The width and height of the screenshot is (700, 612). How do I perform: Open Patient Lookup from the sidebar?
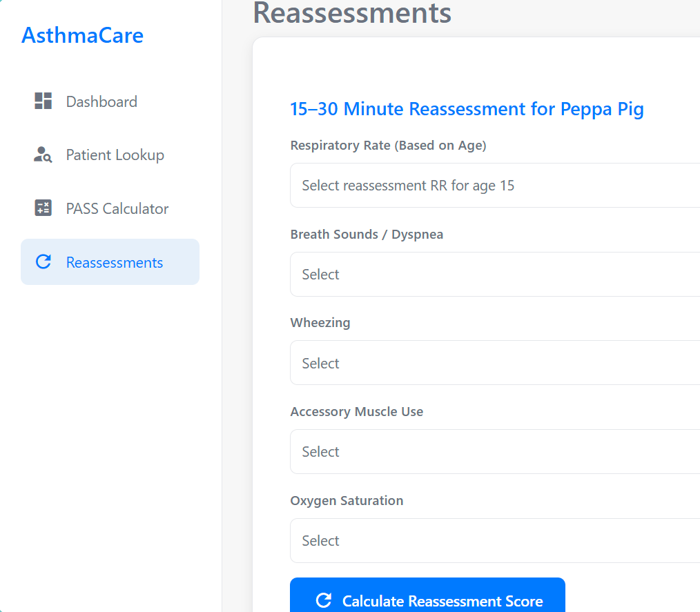(x=115, y=155)
